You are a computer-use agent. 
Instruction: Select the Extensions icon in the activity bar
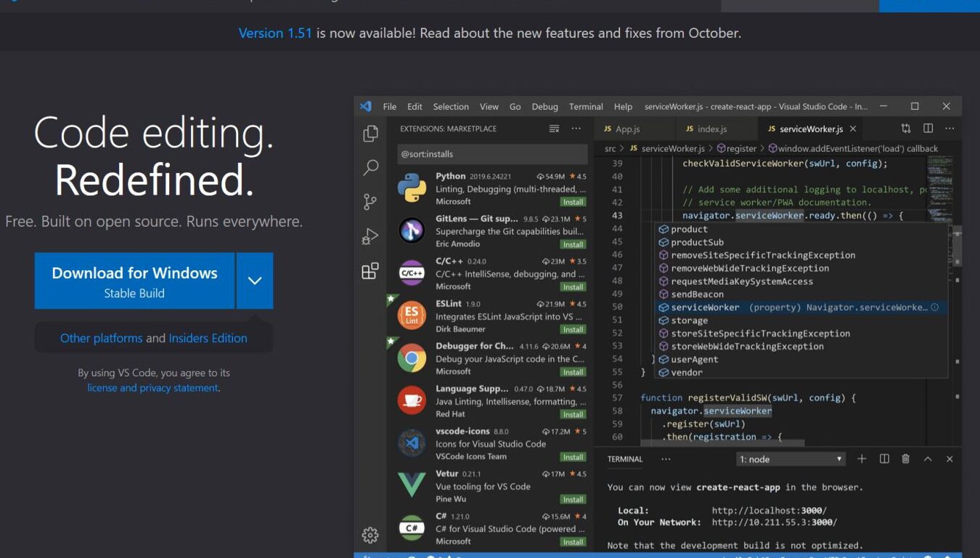click(x=370, y=271)
